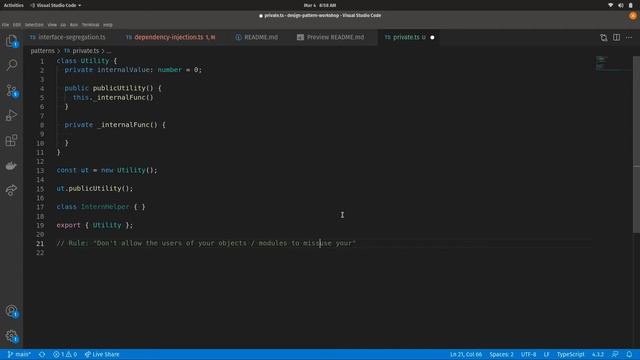Click on 'publicUtility()' method name on line 4
Image resolution: width=640 pixels, height=360 pixels.
[x=123, y=88]
